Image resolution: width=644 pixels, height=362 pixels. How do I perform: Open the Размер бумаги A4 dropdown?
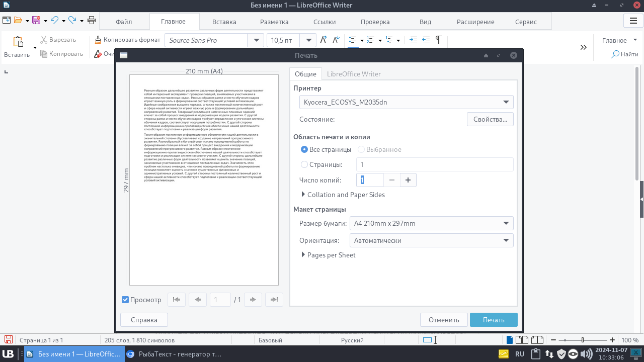point(432,223)
